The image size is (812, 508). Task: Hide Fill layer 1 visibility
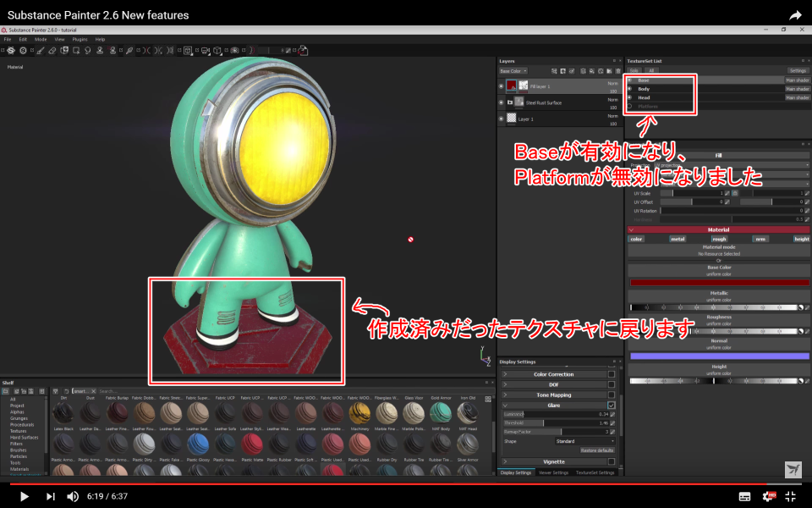501,86
